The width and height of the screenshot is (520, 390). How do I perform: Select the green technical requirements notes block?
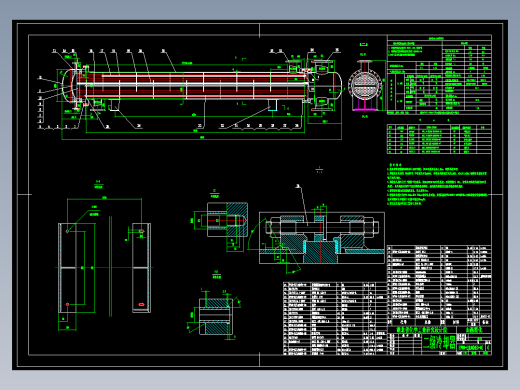coord(437,184)
